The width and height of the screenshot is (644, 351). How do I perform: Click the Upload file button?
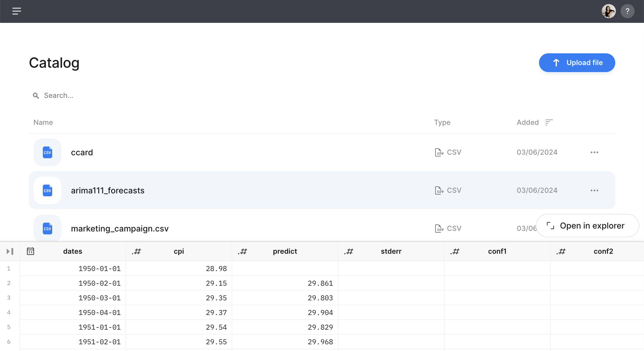coord(577,63)
